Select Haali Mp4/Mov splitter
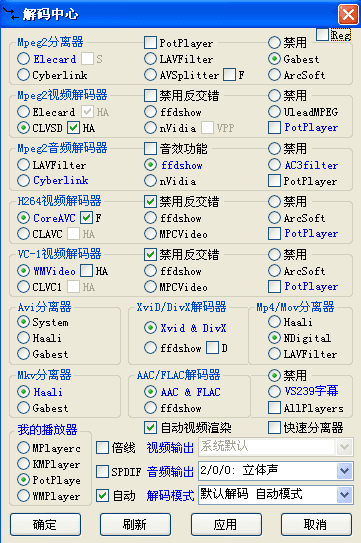The height and width of the screenshot is (543, 361). pos(274,322)
